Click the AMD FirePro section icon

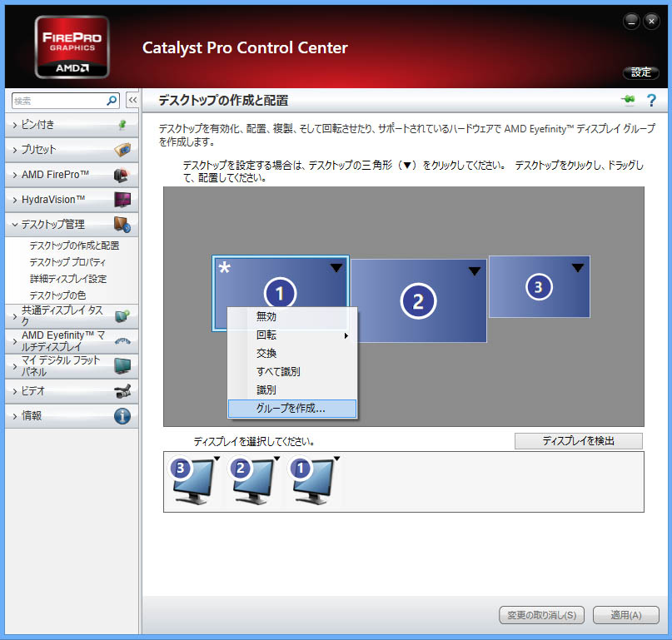coord(122,175)
